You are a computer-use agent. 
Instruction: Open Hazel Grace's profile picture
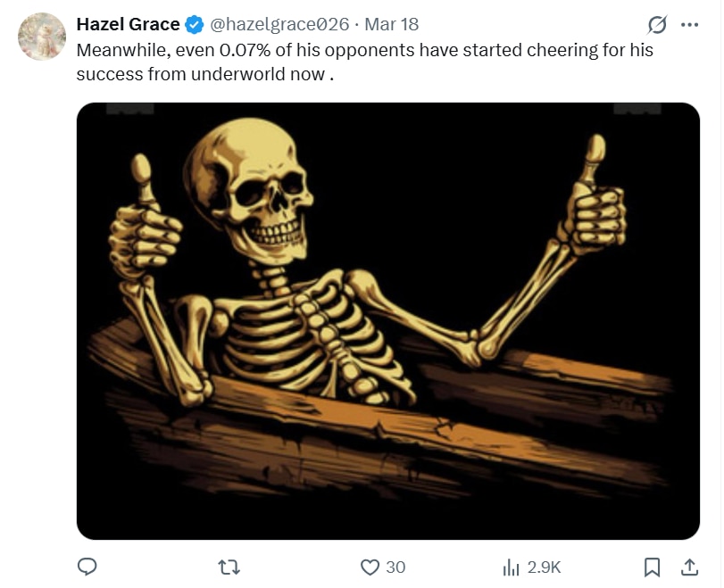[x=42, y=37]
